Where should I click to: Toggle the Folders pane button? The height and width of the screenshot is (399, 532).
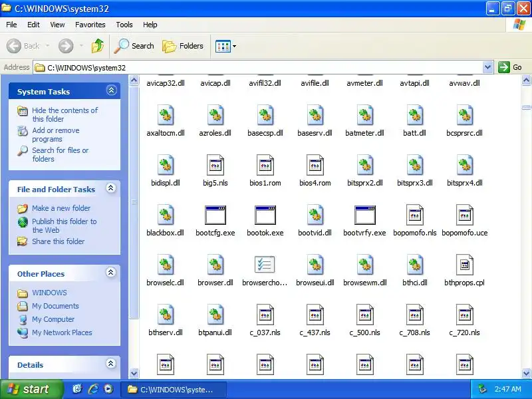(x=183, y=46)
